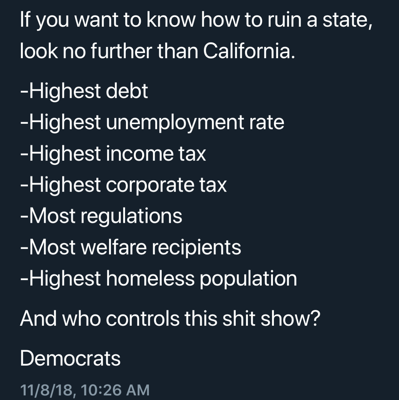The image size is (399, 400).
Task: Click the word regulations
Action: [132, 217]
